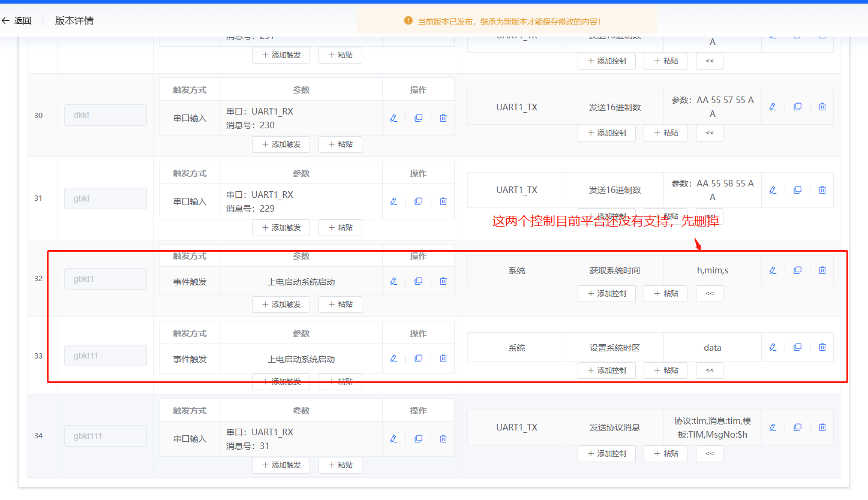Click 添加触发 under row 30
This screenshot has height=500, width=868.
coord(281,144)
